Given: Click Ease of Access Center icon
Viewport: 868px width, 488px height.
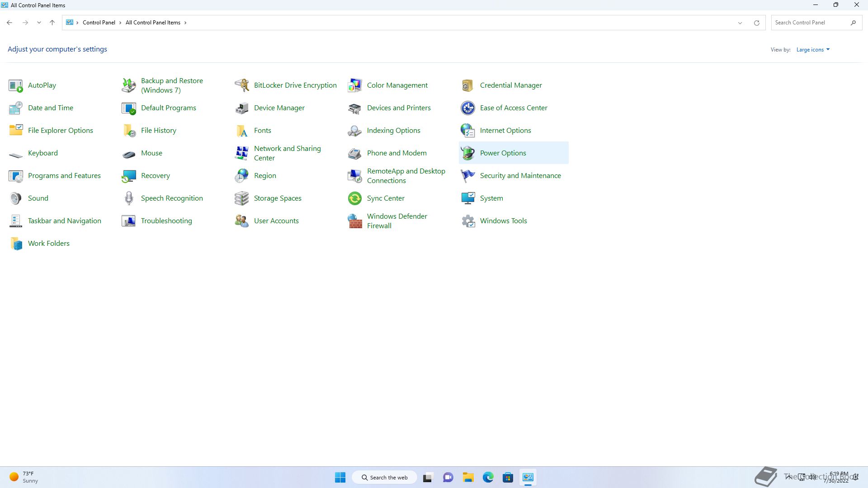Looking at the screenshot, I should pos(468,108).
